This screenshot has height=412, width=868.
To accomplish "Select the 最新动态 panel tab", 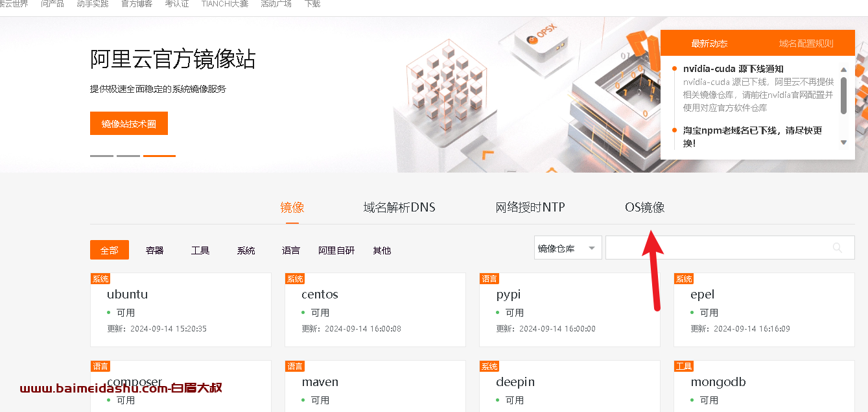I will coord(709,43).
